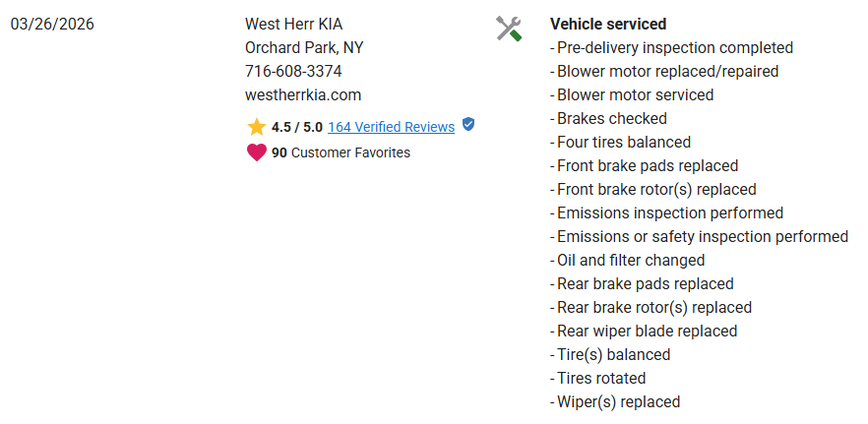This screenshot has width=868, height=424.
Task: Click the Front brake pads replaced entry
Action: click(647, 166)
